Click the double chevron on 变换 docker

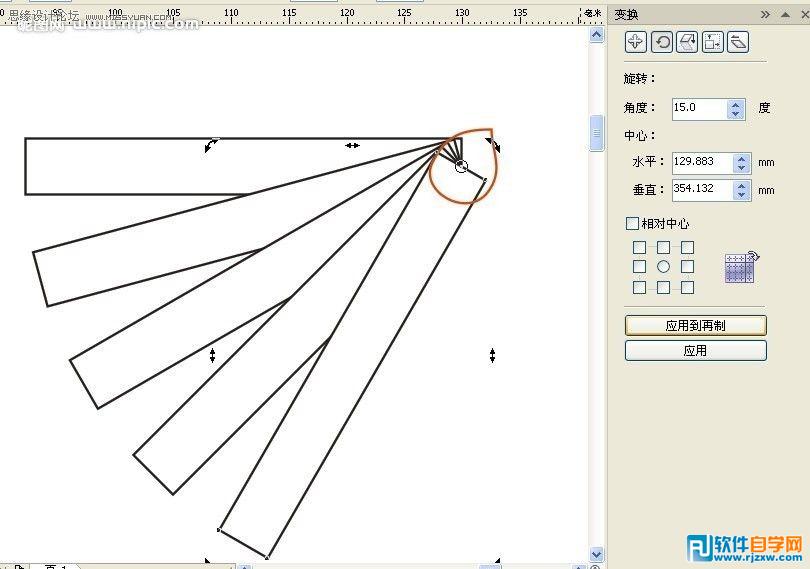tap(765, 15)
